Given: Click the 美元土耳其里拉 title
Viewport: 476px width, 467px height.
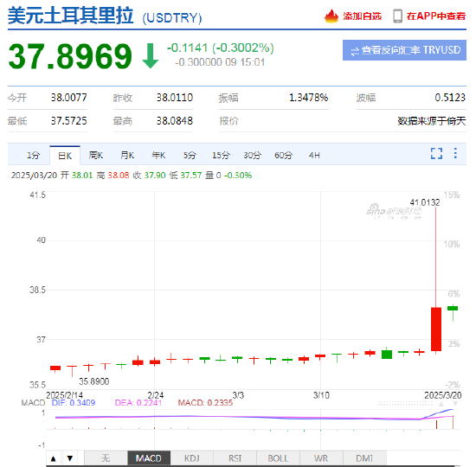Looking at the screenshot, I should pos(70,16).
